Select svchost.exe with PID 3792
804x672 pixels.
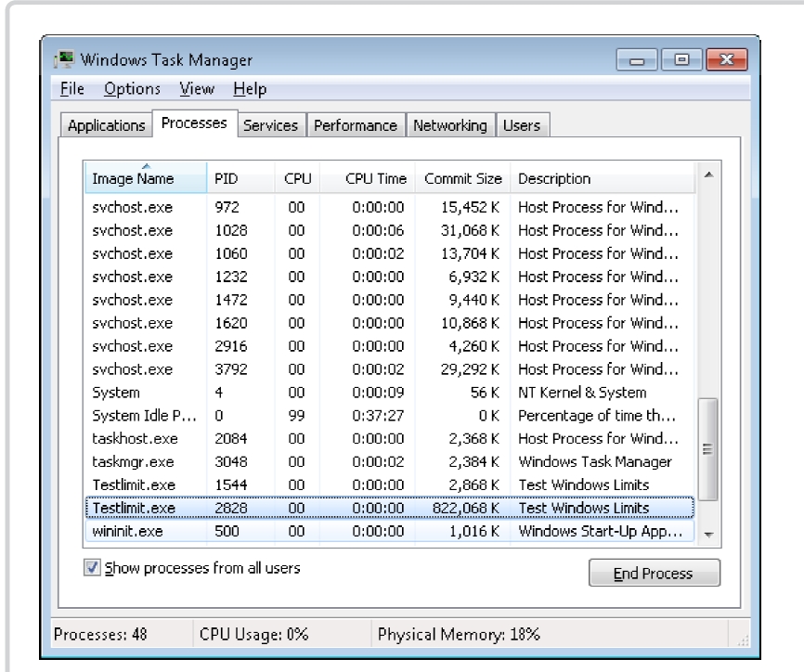[390, 369]
